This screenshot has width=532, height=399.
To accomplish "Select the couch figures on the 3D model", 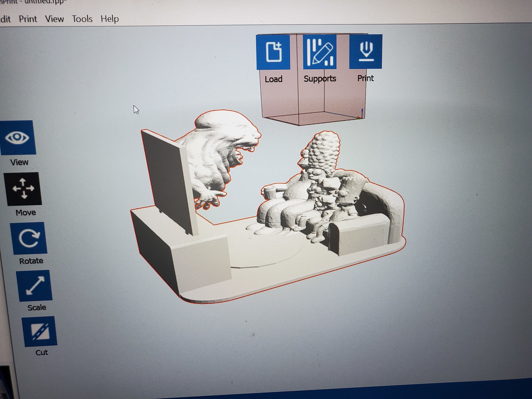I will click(x=317, y=192).
